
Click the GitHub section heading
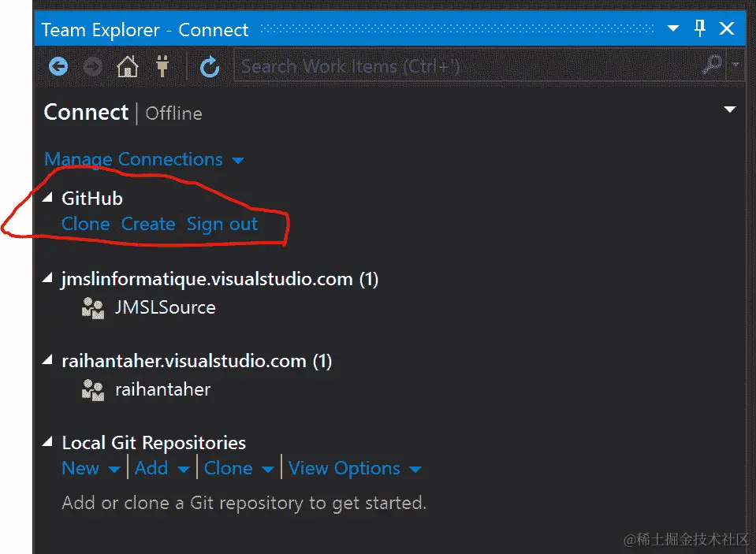[92, 198]
